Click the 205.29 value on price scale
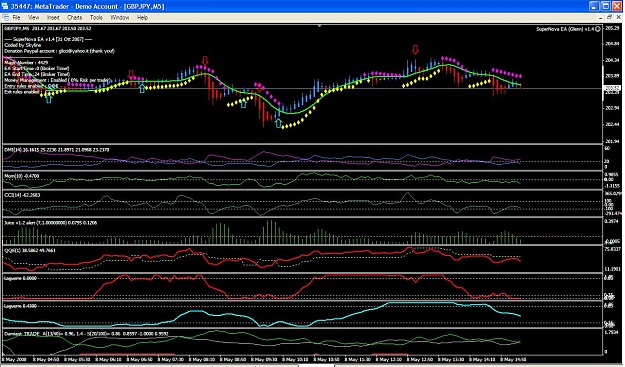The image size is (625, 367). pyautogui.click(x=612, y=28)
